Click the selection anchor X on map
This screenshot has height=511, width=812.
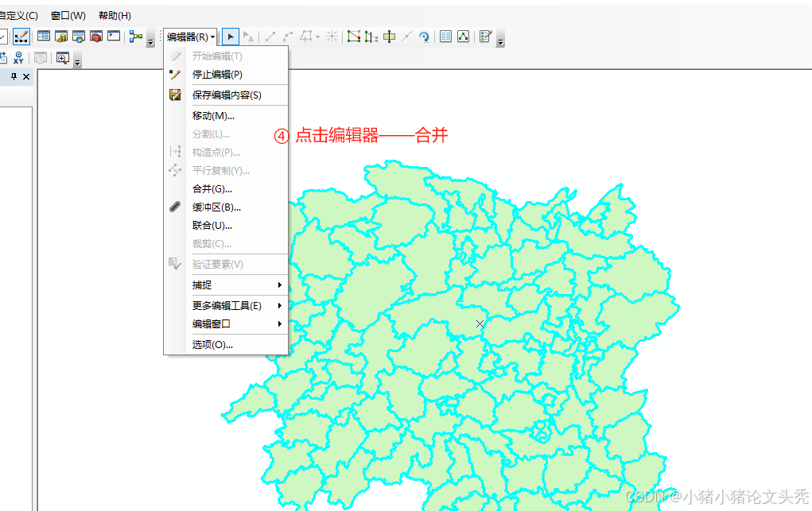[x=480, y=323]
